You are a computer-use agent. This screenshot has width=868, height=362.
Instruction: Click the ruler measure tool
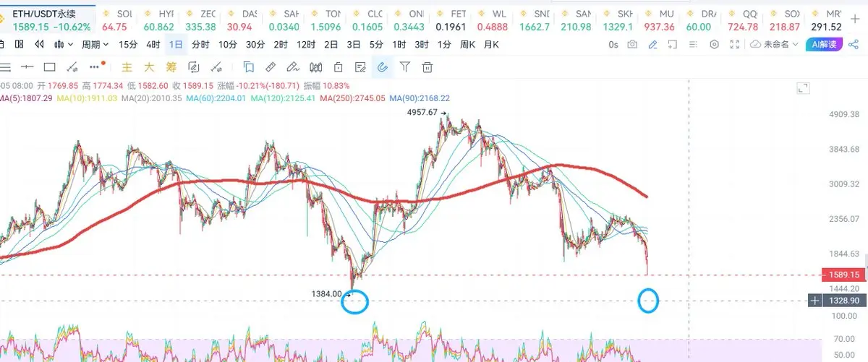(271, 68)
